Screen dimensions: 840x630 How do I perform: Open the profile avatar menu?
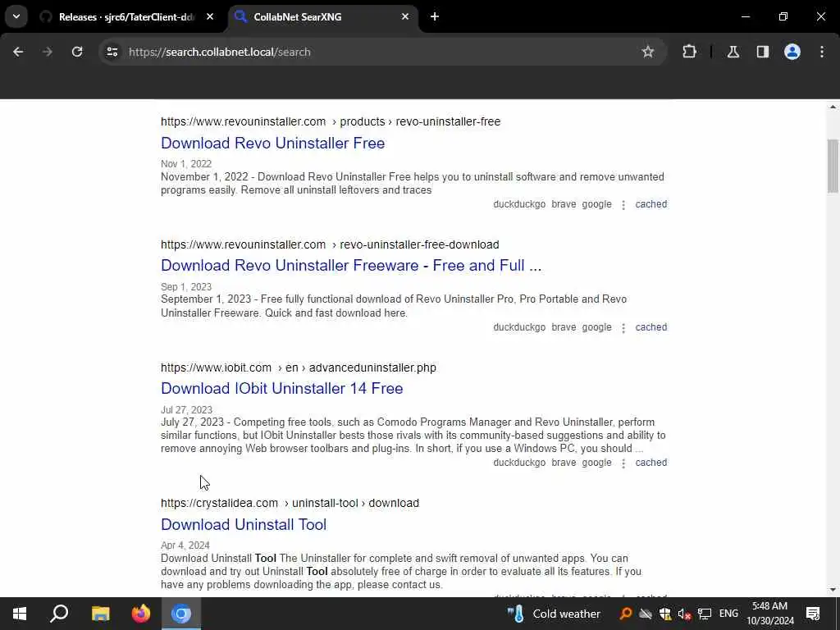click(792, 52)
